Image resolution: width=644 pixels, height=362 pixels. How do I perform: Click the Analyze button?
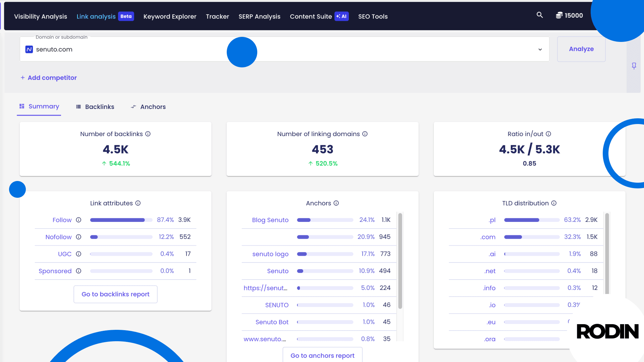tap(581, 49)
